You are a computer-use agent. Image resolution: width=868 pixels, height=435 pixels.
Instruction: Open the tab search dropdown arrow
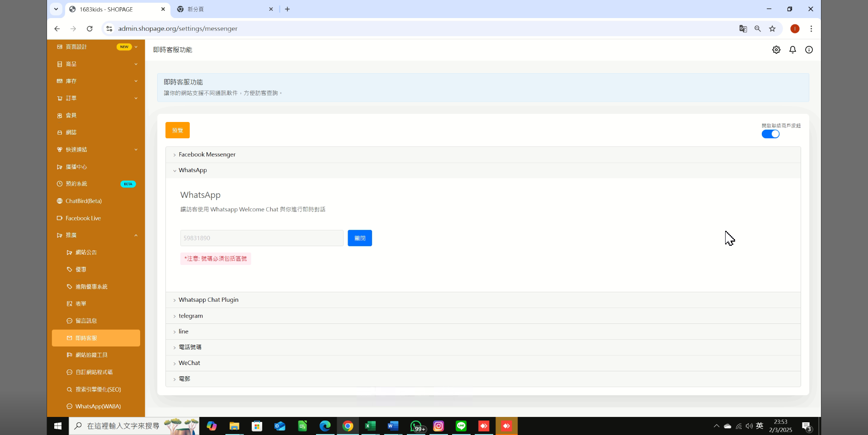tap(56, 9)
